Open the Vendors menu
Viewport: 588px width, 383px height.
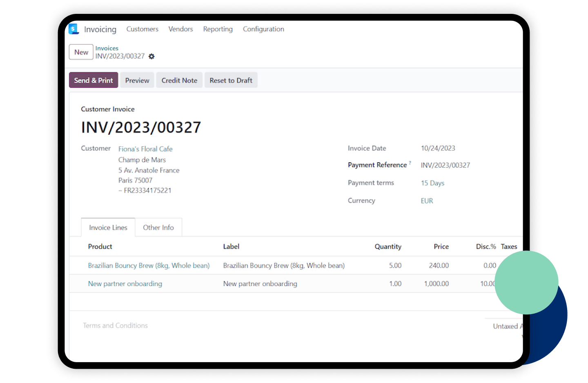180,29
